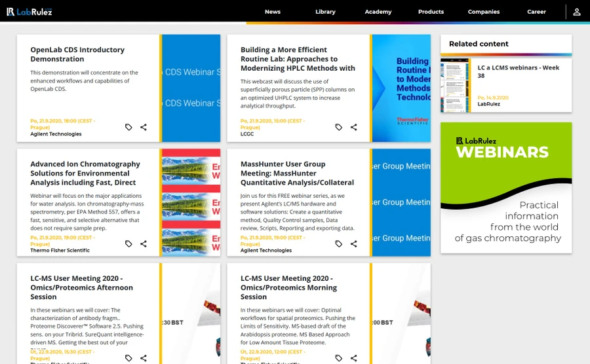Go to the Academy section
The height and width of the screenshot is (364, 590).
point(378,12)
